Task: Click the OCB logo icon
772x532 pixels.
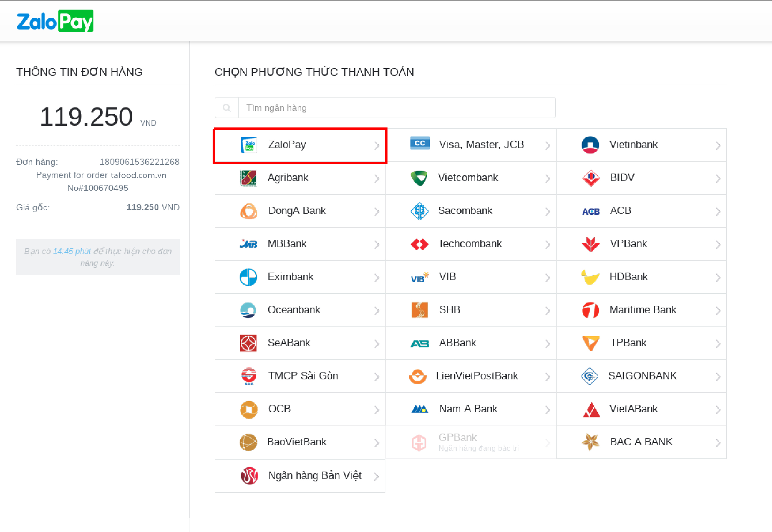Action: [249, 410]
